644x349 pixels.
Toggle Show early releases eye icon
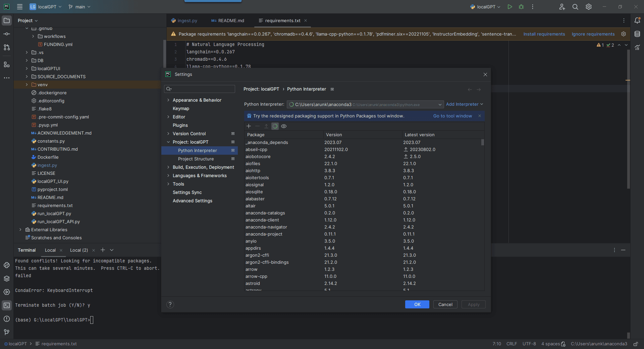(284, 126)
